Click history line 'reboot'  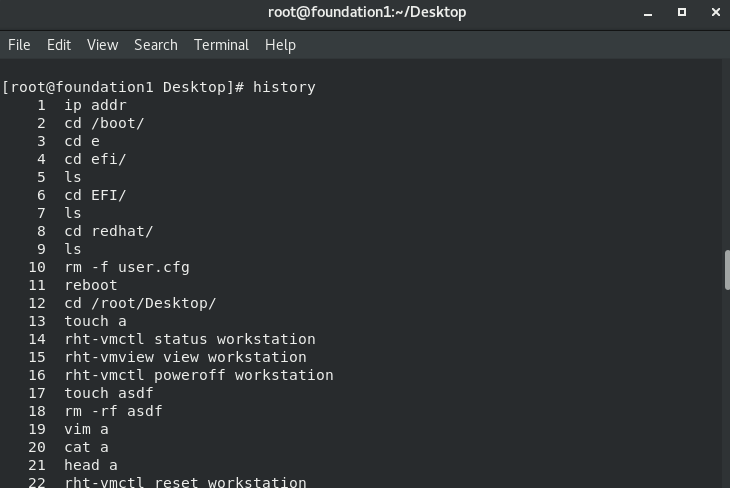[x=91, y=285]
